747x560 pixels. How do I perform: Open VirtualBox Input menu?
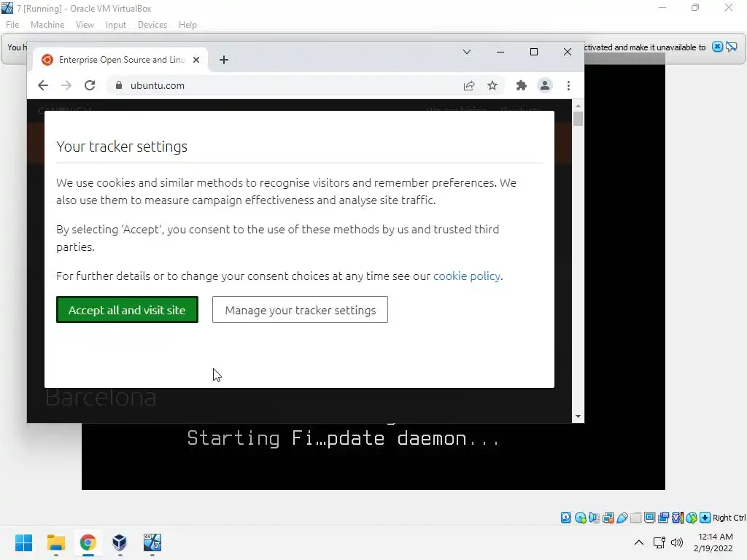pyautogui.click(x=116, y=25)
